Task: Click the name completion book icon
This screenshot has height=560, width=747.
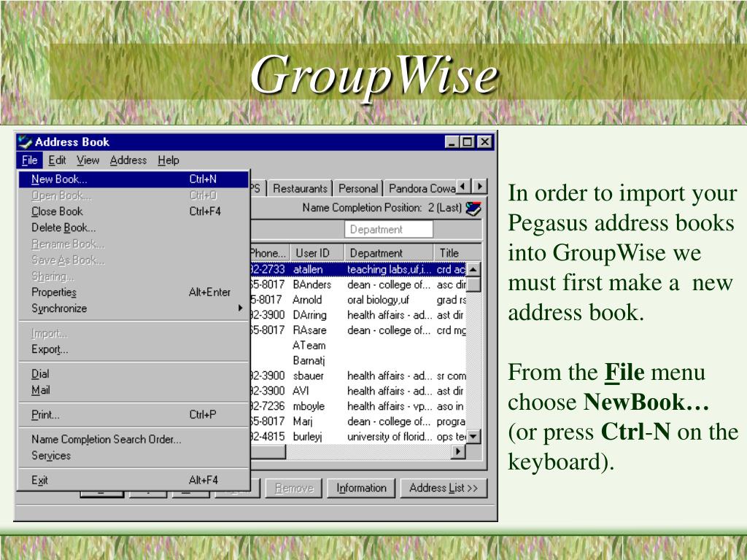Action: 473,208
